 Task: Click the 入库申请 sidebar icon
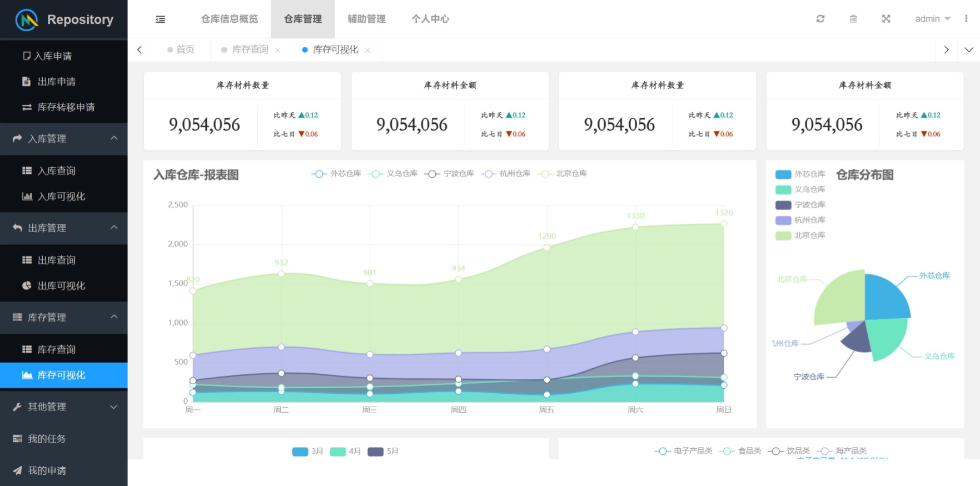click(27, 56)
